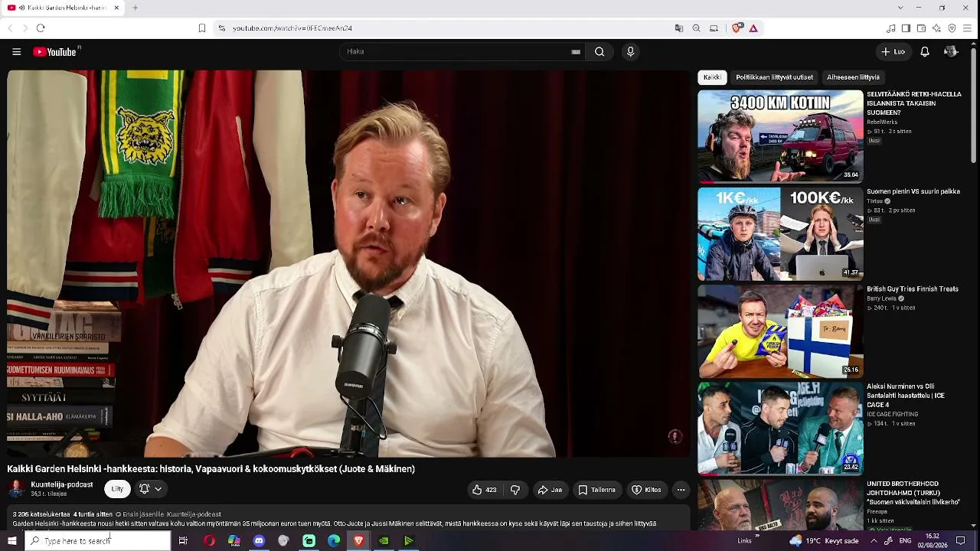Screen dimensions: 980x551
Task: Open the 3400 KM KOTIIN video thumbnail
Action: [x=780, y=136]
